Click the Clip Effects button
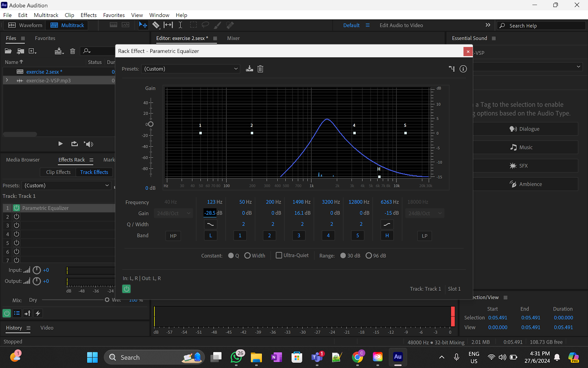The width and height of the screenshot is (588, 368). (58, 172)
